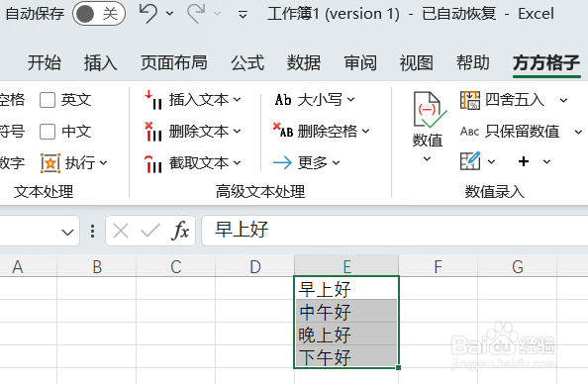Screen dimensions: 588x384
Task: Click the 截取文本 icon
Action: [153, 163]
